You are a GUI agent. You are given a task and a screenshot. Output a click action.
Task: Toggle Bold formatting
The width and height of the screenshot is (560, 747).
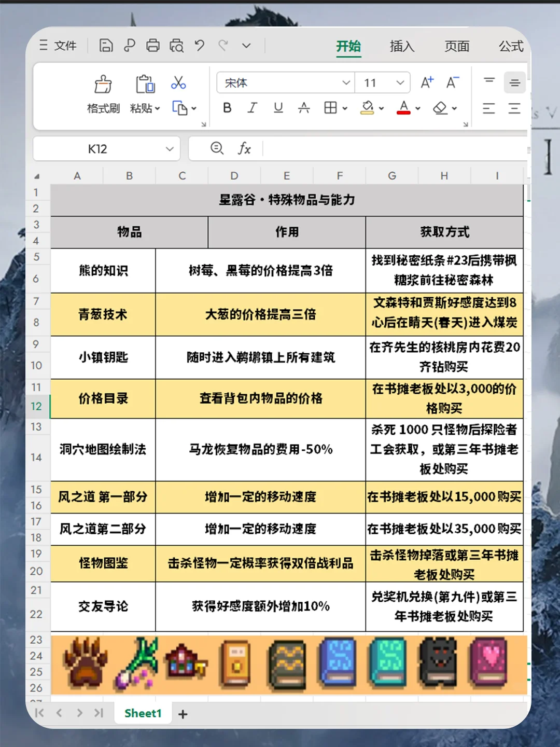tap(227, 108)
